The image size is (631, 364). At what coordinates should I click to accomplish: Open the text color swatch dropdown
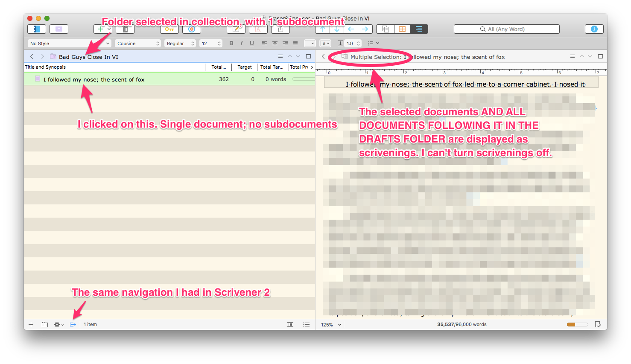(x=310, y=43)
